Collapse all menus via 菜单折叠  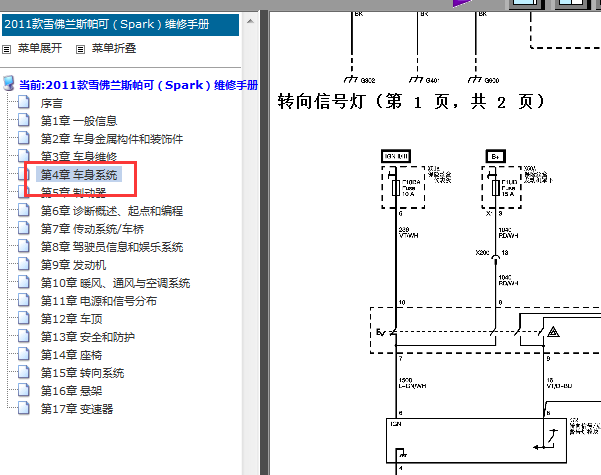click(x=114, y=48)
